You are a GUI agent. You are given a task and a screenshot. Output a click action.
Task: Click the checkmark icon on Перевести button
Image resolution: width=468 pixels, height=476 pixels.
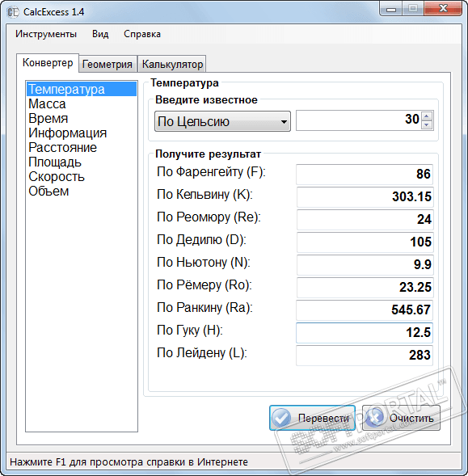click(281, 418)
